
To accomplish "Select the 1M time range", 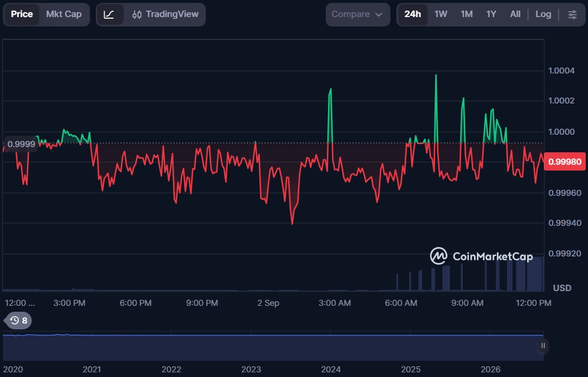I will pyautogui.click(x=466, y=15).
